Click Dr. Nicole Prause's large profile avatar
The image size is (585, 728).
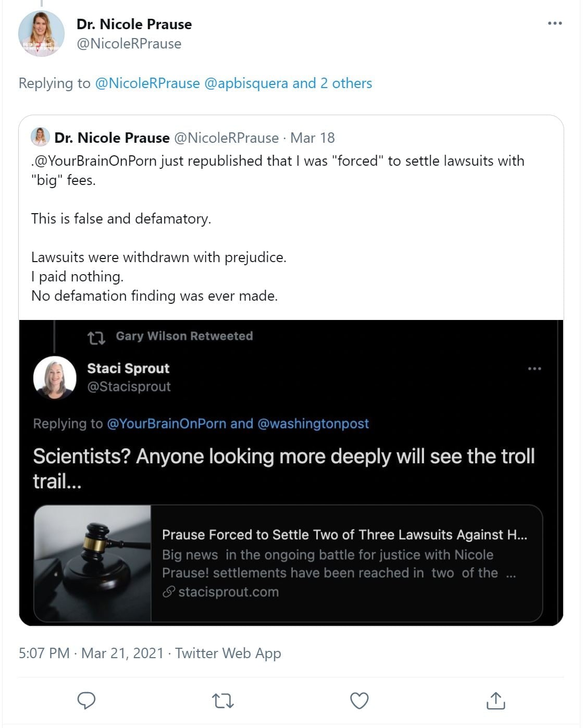(x=41, y=33)
